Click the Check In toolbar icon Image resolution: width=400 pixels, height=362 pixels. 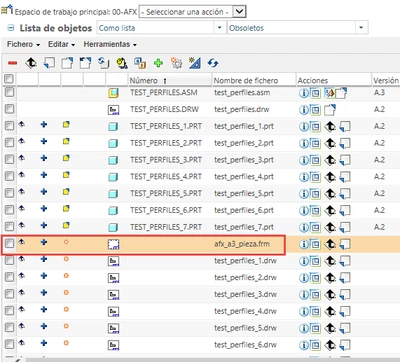(49, 63)
